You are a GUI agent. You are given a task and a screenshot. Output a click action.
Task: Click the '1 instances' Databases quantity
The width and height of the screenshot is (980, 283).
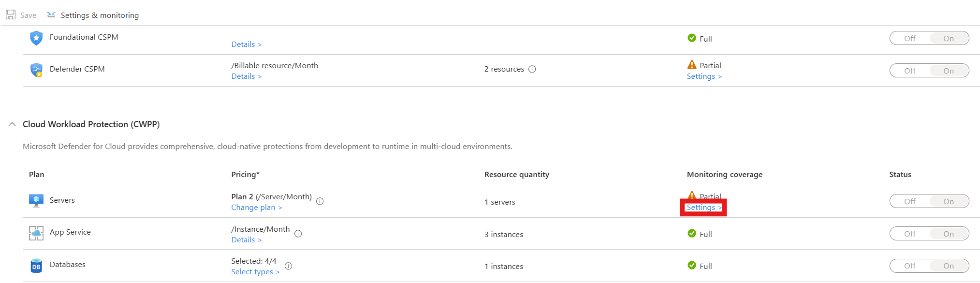coord(503,267)
